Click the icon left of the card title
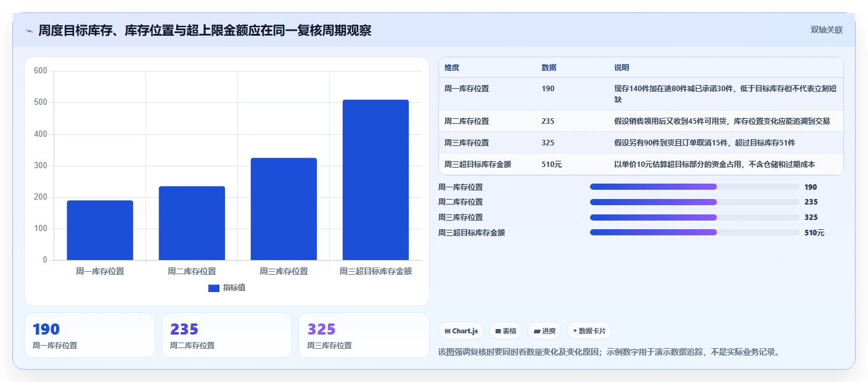Screen dimensions: 868x382 29,31
